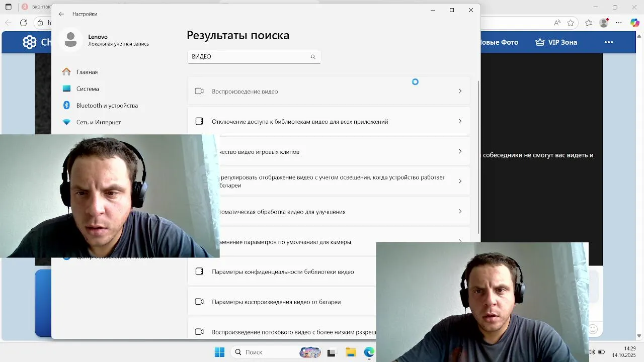
Task: Open the Windows Start menu
Action: tap(219, 352)
